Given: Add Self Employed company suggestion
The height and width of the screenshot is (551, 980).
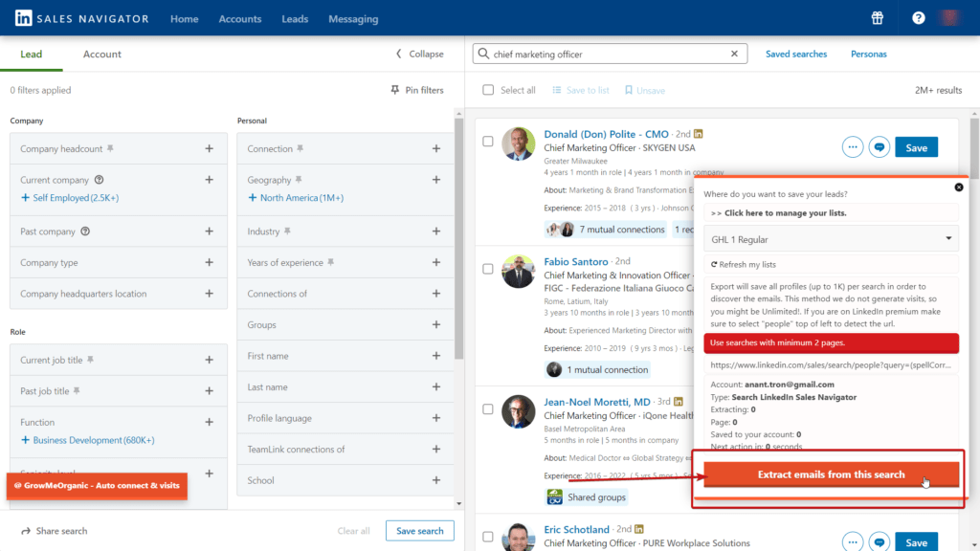Looking at the screenshot, I should click(x=69, y=197).
